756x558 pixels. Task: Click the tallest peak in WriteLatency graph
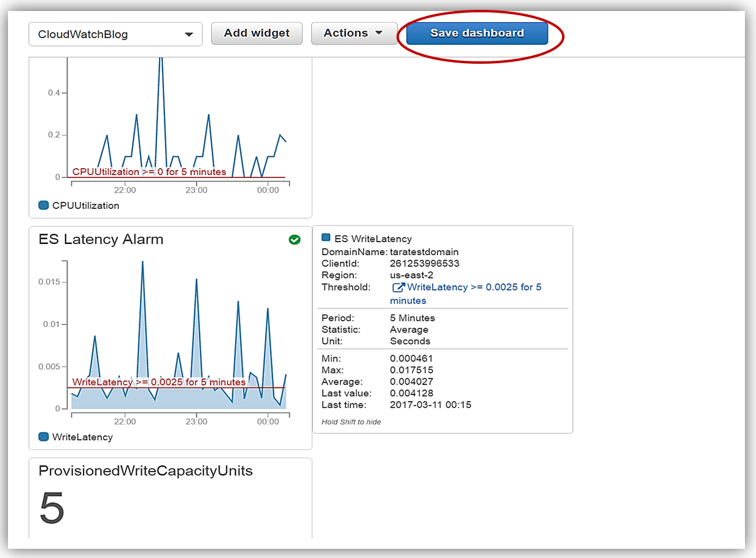coord(142,262)
